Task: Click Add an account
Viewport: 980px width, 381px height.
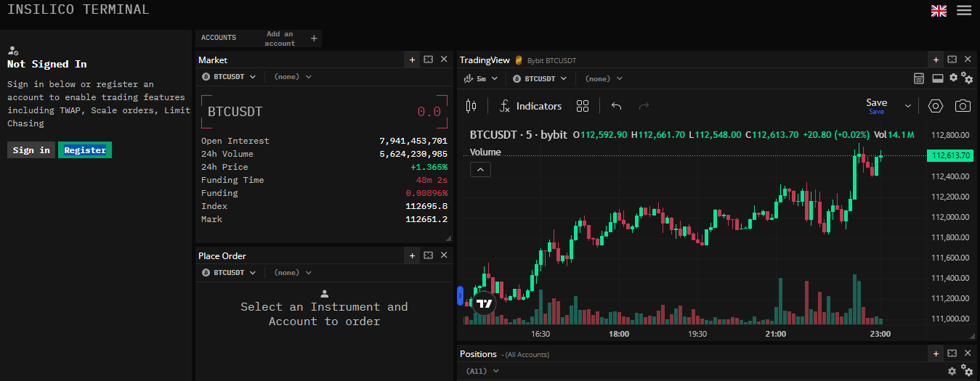Action: coord(280,38)
